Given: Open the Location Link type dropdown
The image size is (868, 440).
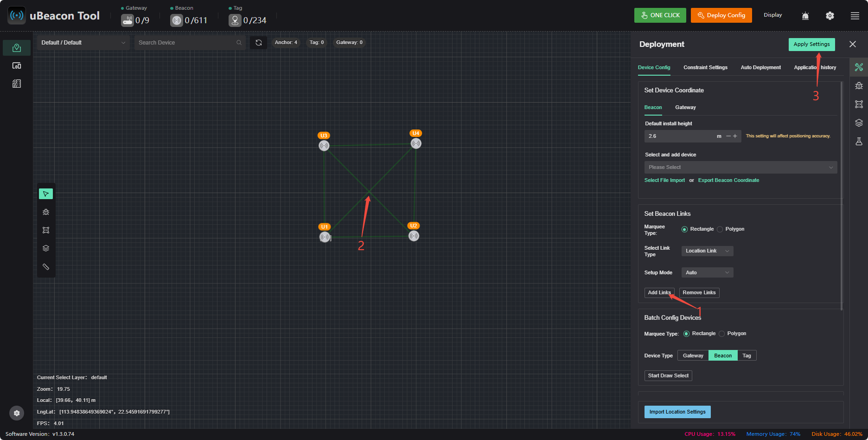Looking at the screenshot, I should coord(707,251).
